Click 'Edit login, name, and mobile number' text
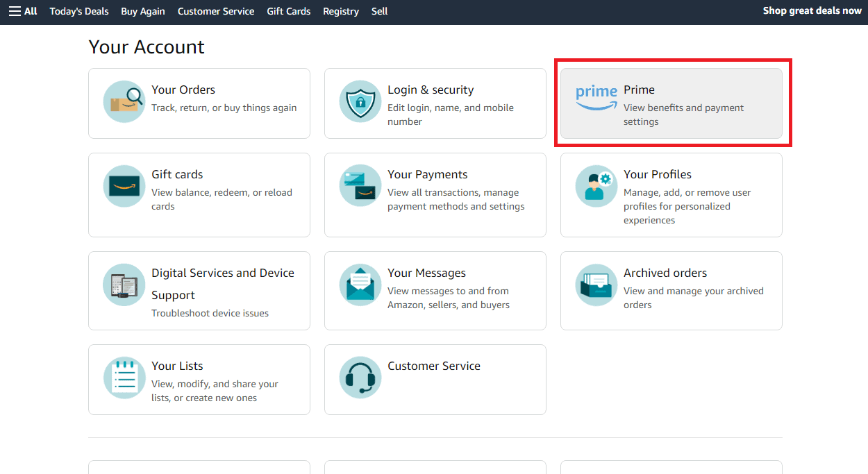Viewport: 868px width, 474px height. [x=451, y=115]
